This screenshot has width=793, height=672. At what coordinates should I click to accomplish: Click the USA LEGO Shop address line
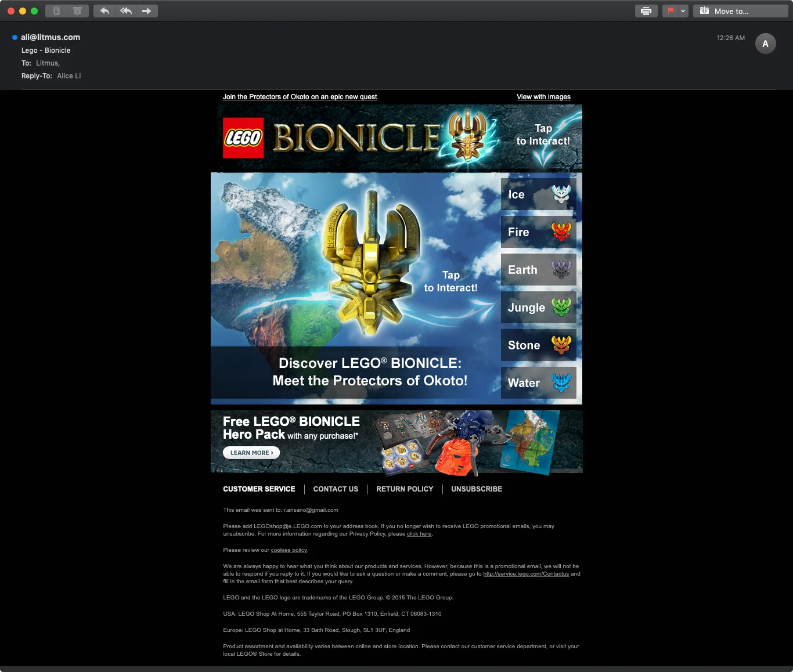coord(332,614)
